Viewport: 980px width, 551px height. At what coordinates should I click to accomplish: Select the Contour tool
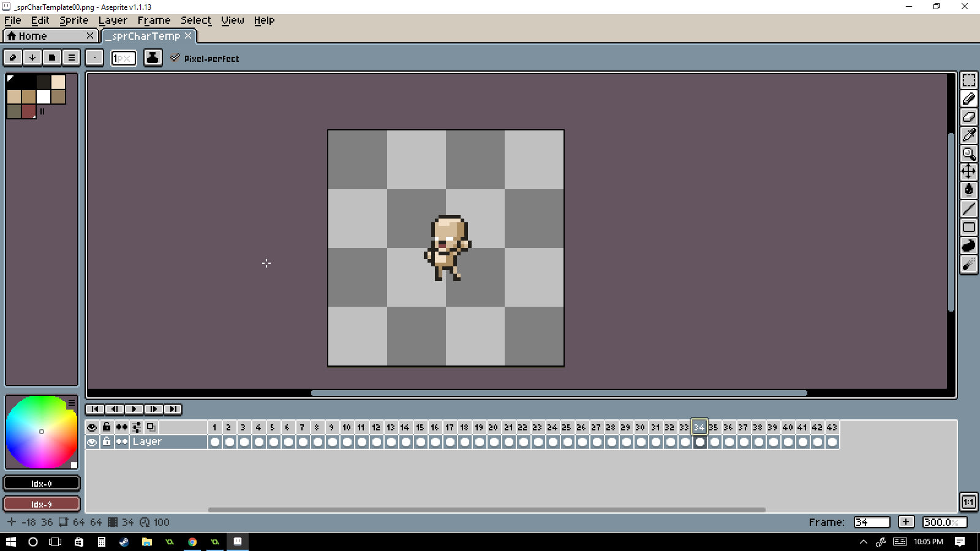click(x=968, y=246)
